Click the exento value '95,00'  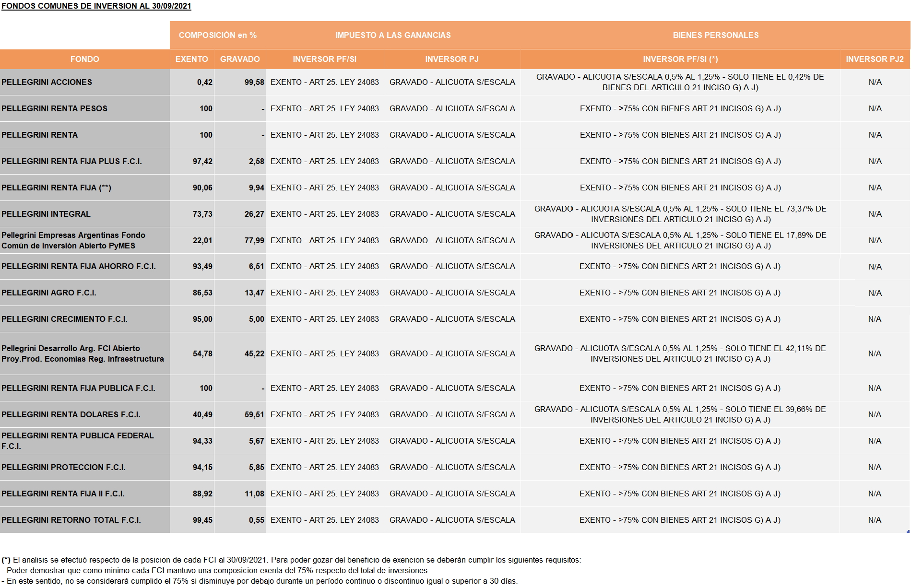[202, 319]
